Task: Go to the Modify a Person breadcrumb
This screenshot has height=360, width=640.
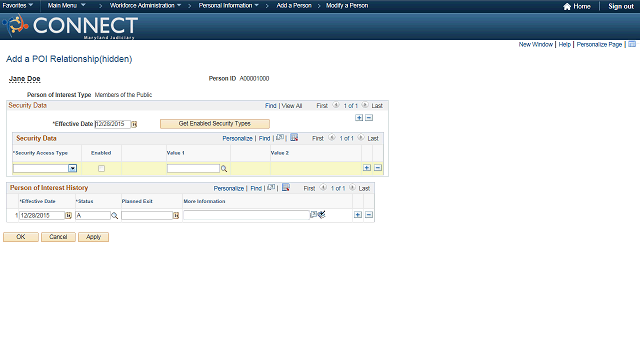Action: tap(347, 5)
